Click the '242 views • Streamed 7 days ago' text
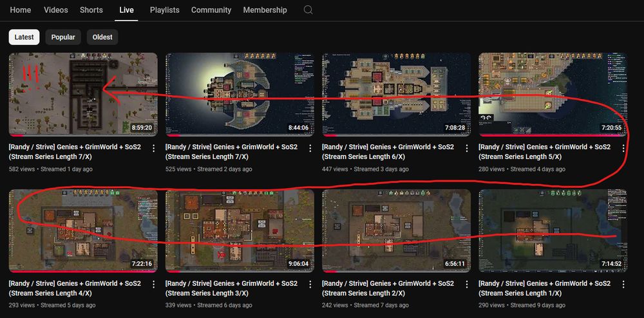 click(x=366, y=305)
